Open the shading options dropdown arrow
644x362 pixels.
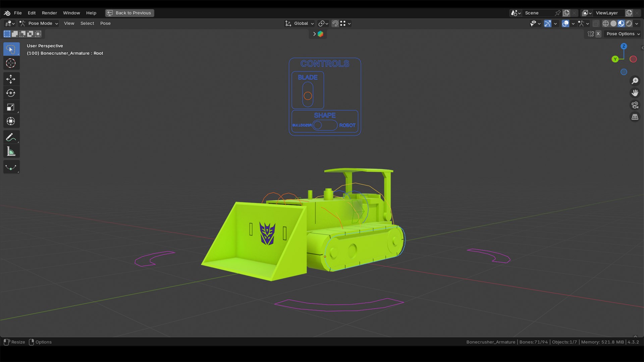[x=637, y=23]
